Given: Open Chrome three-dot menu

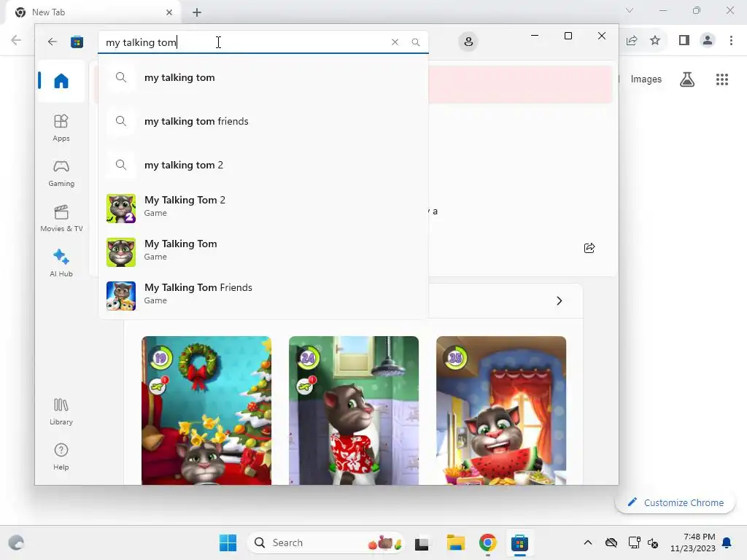Looking at the screenshot, I should point(731,41).
